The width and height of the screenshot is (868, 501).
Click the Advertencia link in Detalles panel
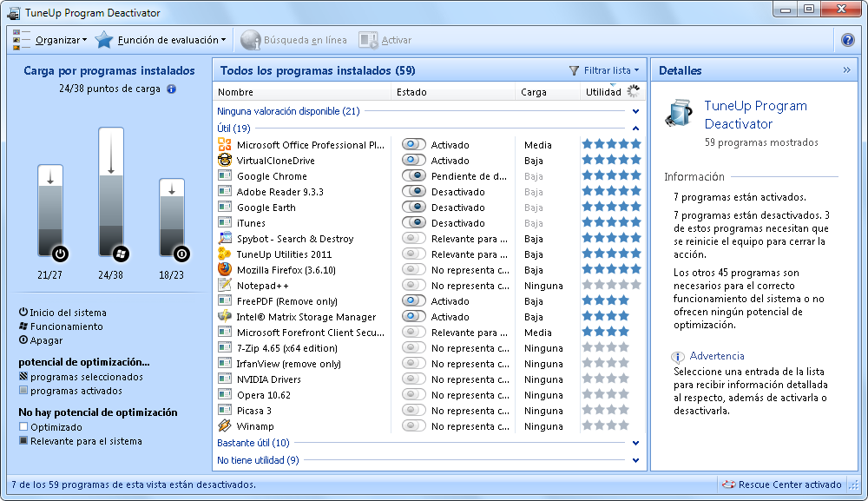(x=717, y=356)
